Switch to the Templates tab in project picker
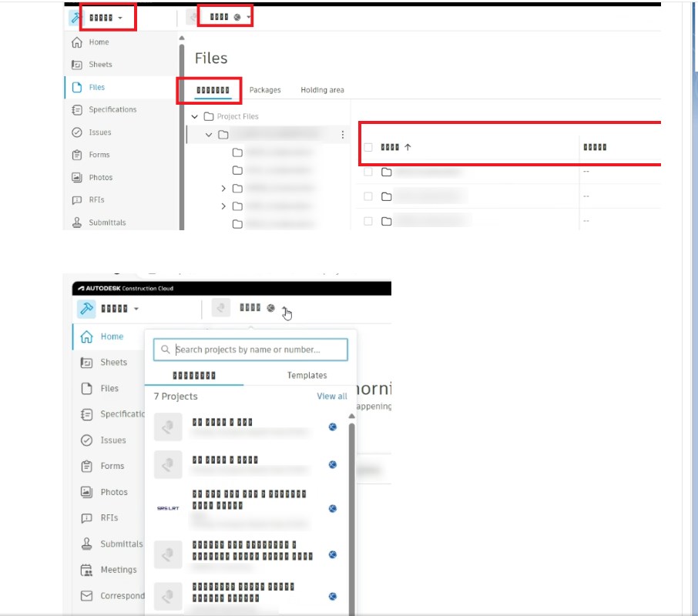Viewport: 698px width, 616px height. 307,375
